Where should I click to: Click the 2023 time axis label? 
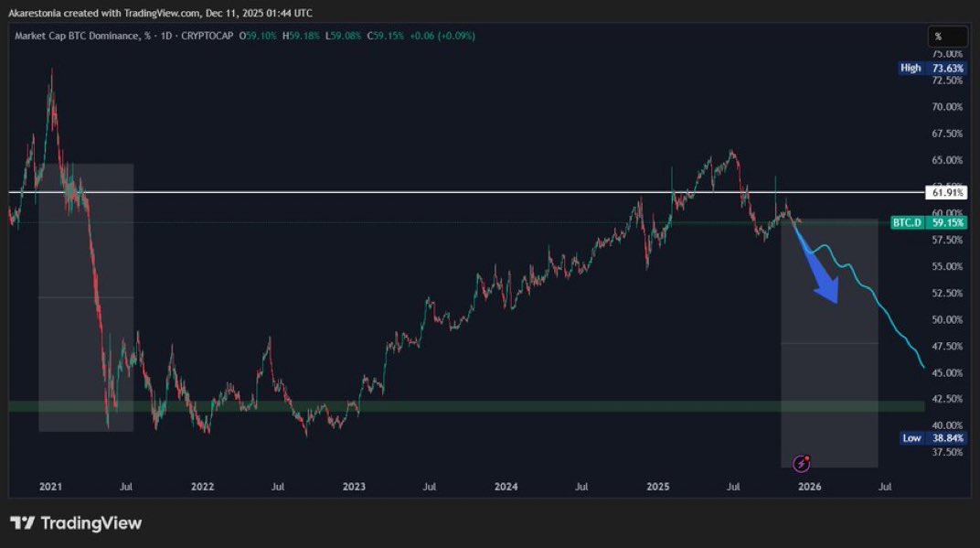click(354, 487)
